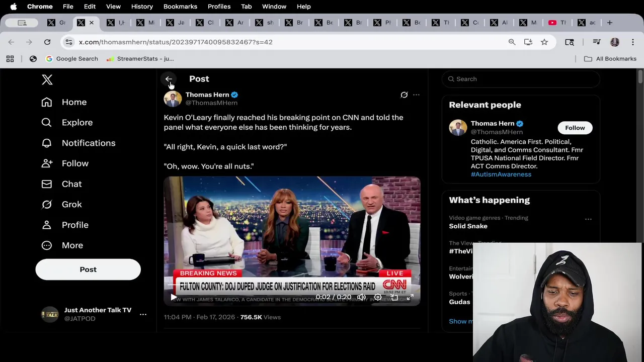644x362 pixels.
Task: Open the Explore page
Action: [x=67, y=123]
